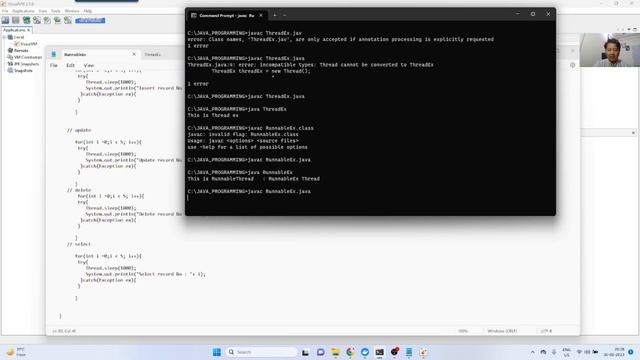Open Notepad's View menu

(89, 65)
